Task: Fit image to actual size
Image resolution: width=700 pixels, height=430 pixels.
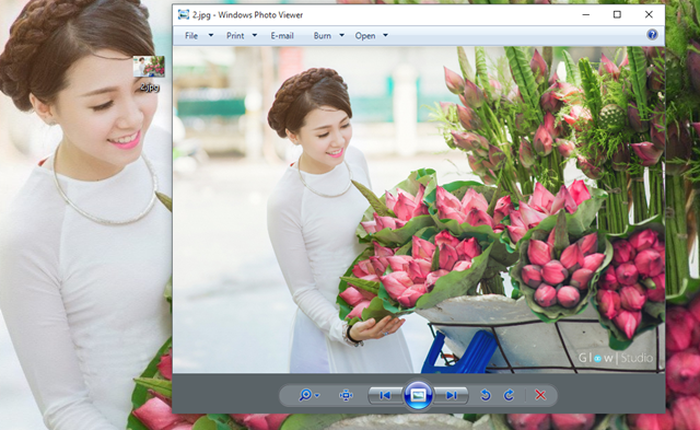Action: 346,395
